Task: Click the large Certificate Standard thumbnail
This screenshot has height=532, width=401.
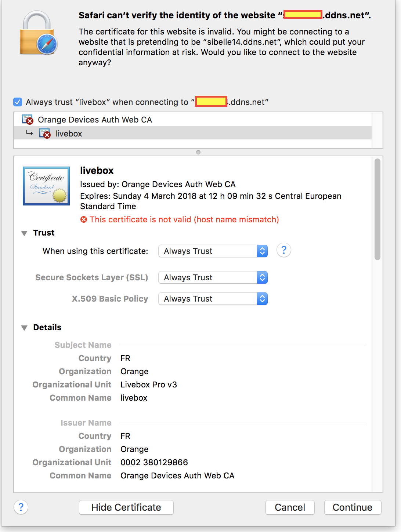Action: point(46,186)
